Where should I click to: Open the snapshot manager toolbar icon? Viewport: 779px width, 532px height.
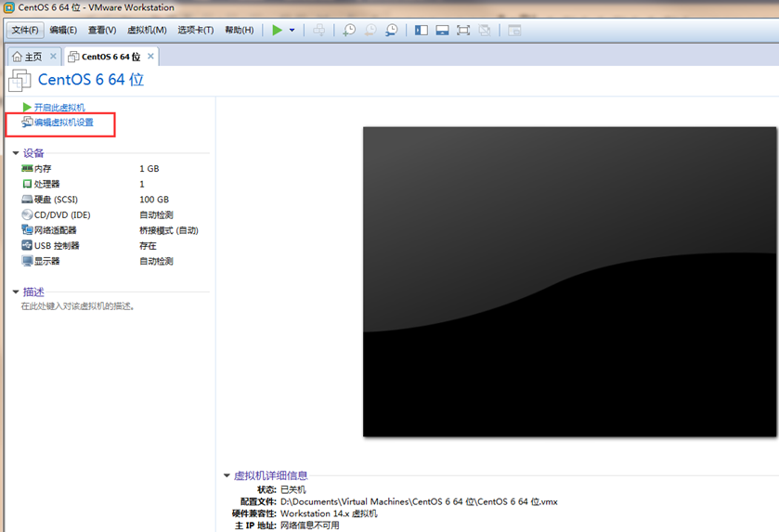coord(392,31)
